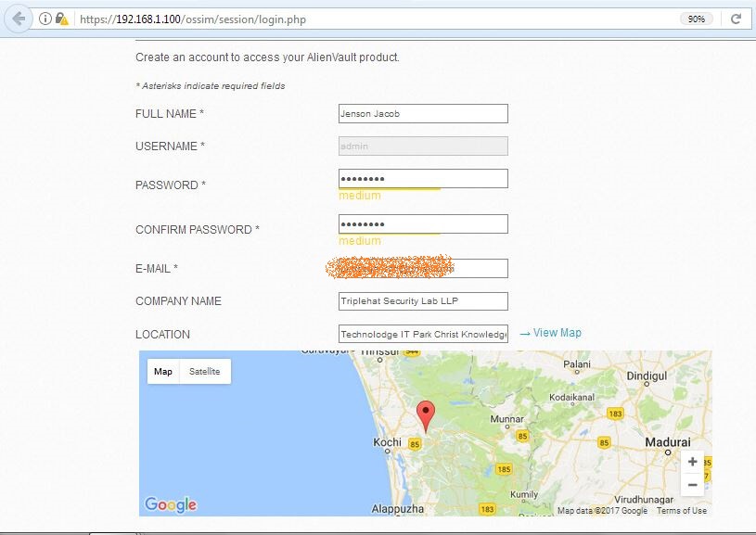Open the View Map link

tap(551, 333)
